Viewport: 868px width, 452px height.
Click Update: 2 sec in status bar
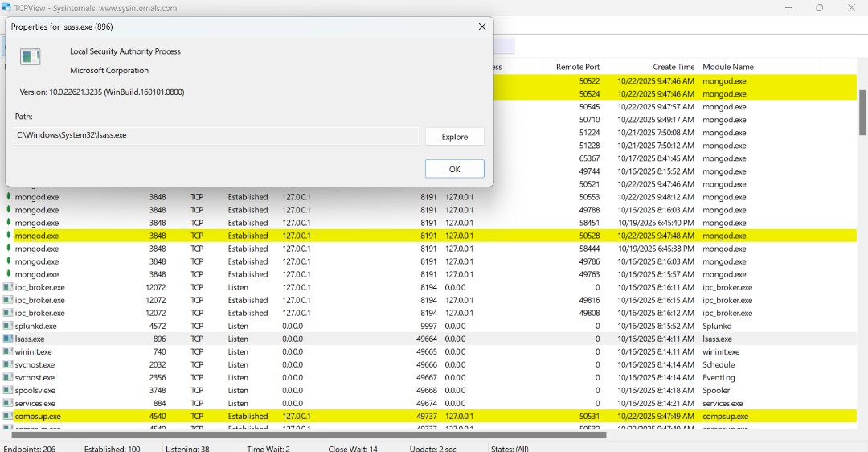click(433, 449)
